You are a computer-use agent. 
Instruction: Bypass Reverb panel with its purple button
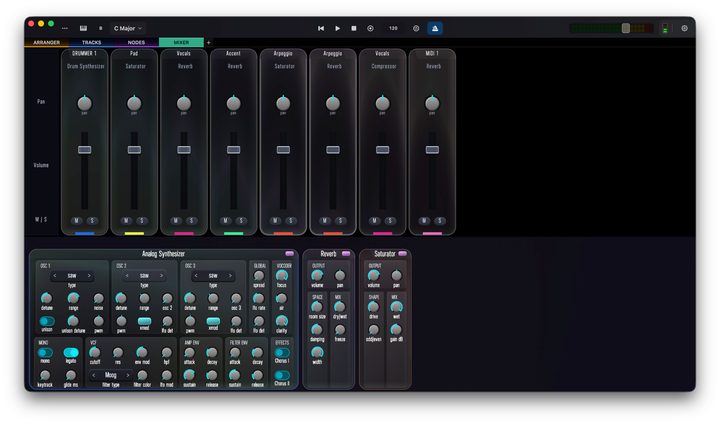pyautogui.click(x=346, y=254)
